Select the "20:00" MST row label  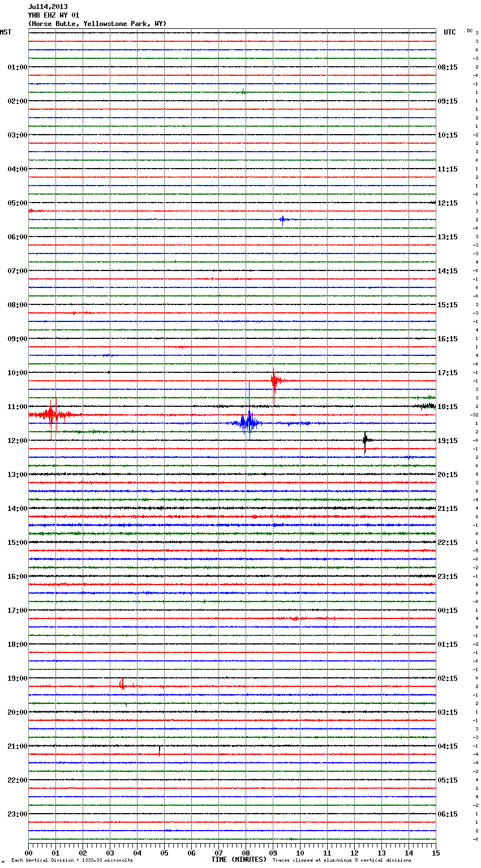(17, 712)
